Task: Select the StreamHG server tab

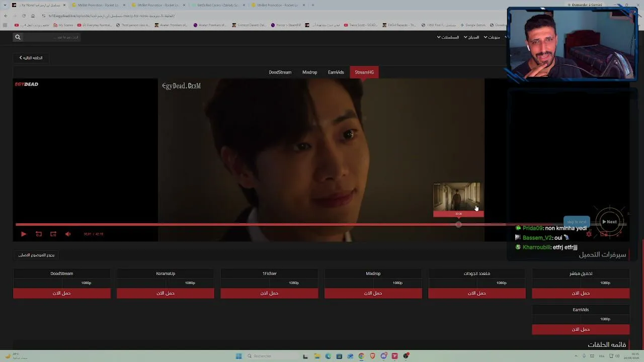Action: coord(364,72)
